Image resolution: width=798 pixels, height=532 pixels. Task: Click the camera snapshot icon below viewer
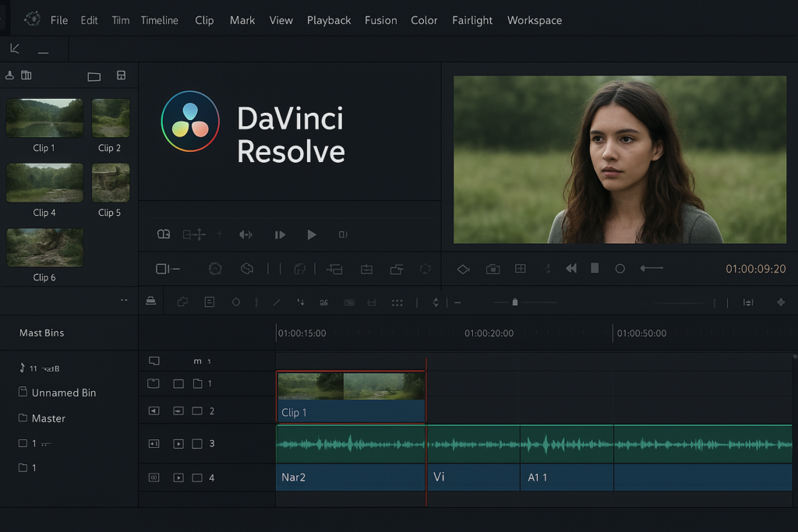(493, 269)
